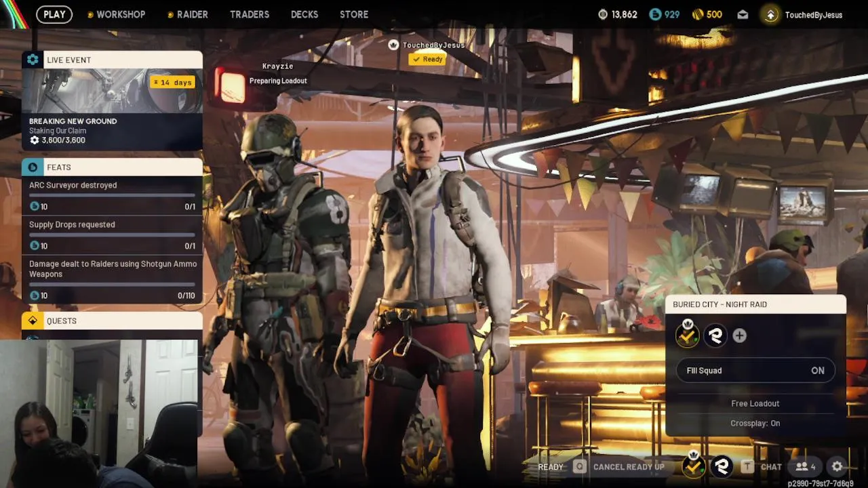Screen dimensions: 868x488
Task: Click the Preparing Loadout status text
Action: coord(278,81)
